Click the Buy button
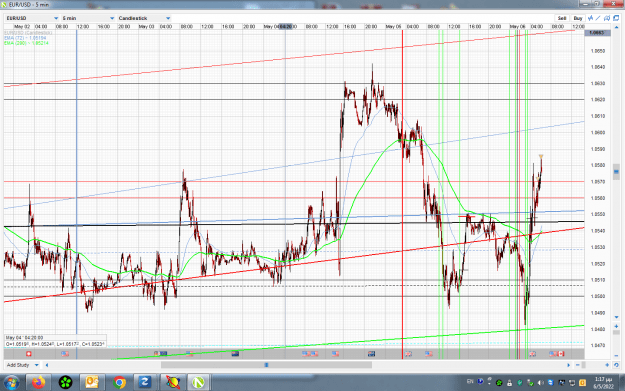Screen dimensions: 625x391 (578, 18)
